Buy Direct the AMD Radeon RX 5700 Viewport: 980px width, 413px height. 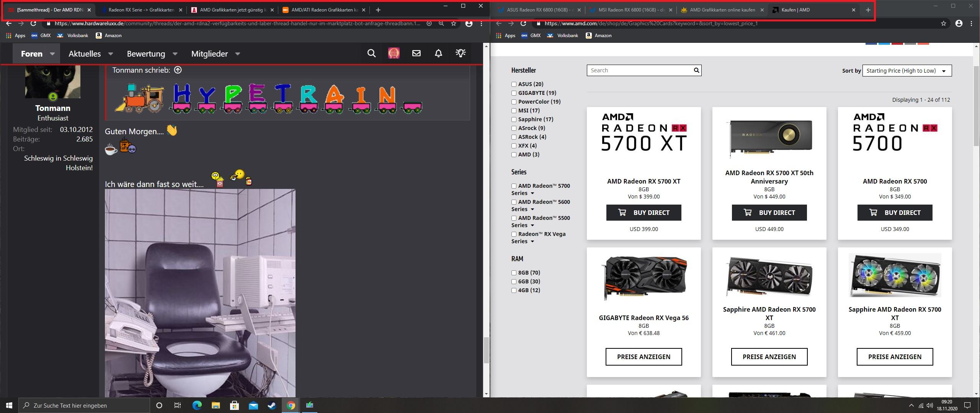(895, 213)
